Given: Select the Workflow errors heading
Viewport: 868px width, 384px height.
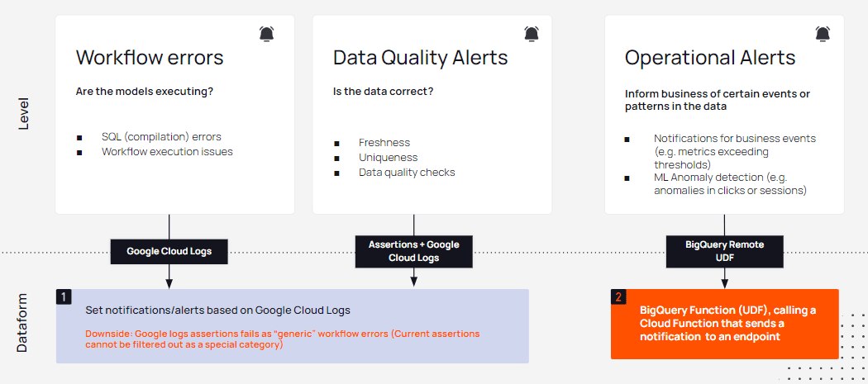Looking at the screenshot, I should tap(150, 58).
